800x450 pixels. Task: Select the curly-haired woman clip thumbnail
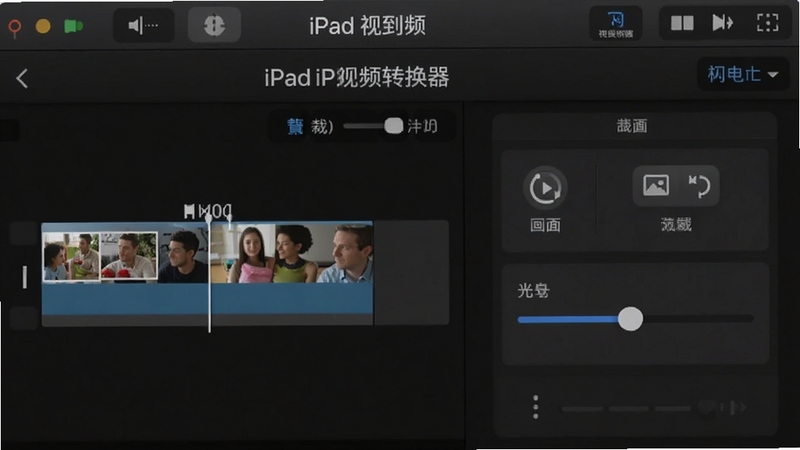click(x=296, y=254)
